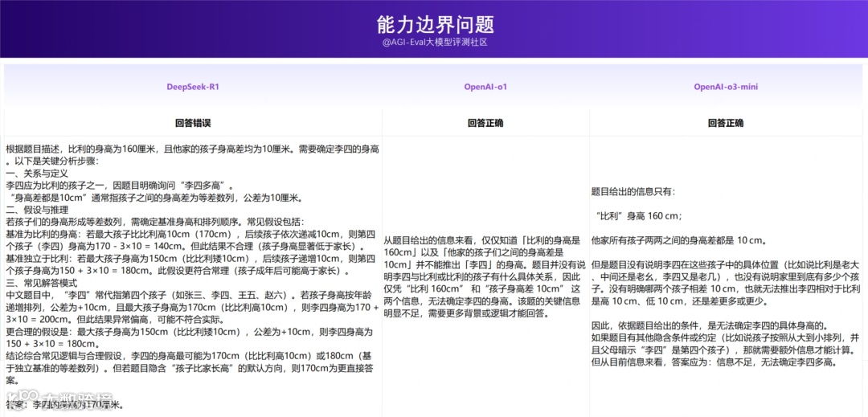Viewport: 868px width, 417px height.
Task: Click the title 能力边界问题
Action: [435, 24]
